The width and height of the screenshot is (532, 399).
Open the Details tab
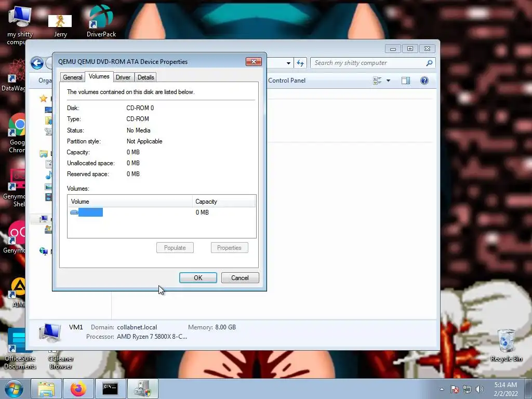tap(146, 77)
